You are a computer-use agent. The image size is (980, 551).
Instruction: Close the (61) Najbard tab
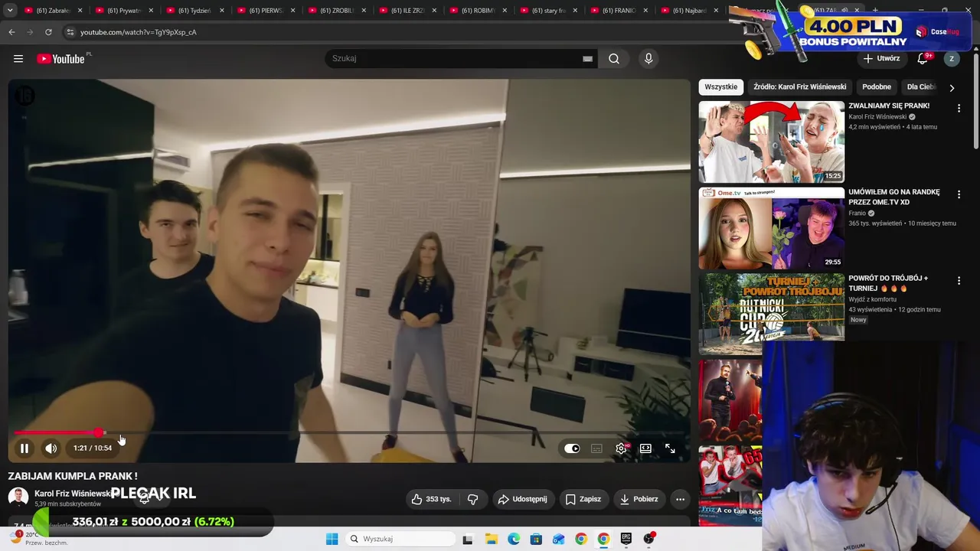coord(716,11)
